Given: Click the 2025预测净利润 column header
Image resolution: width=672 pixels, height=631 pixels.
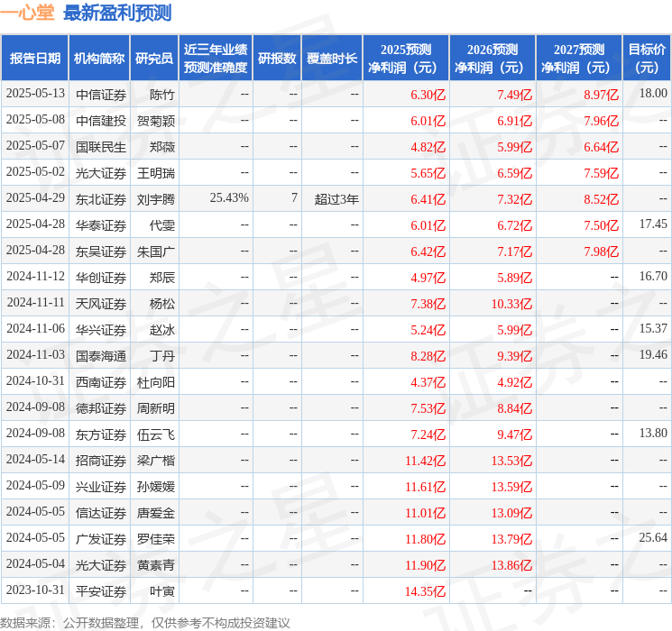Looking at the screenshot, I should point(406,59).
